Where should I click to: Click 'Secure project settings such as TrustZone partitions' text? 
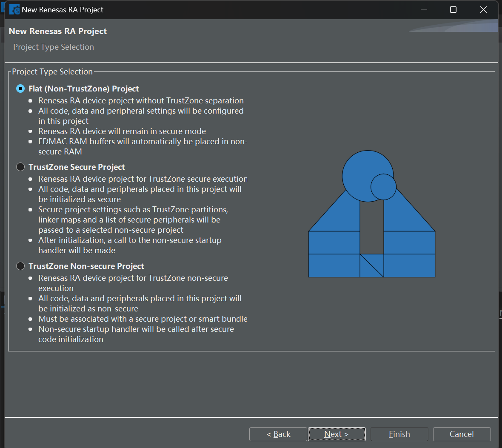[x=133, y=209]
